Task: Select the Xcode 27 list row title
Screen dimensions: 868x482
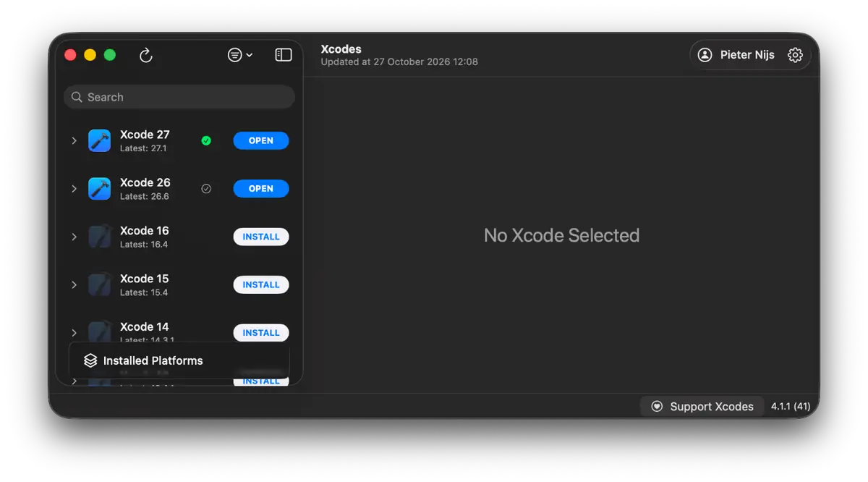Action: [x=145, y=135]
